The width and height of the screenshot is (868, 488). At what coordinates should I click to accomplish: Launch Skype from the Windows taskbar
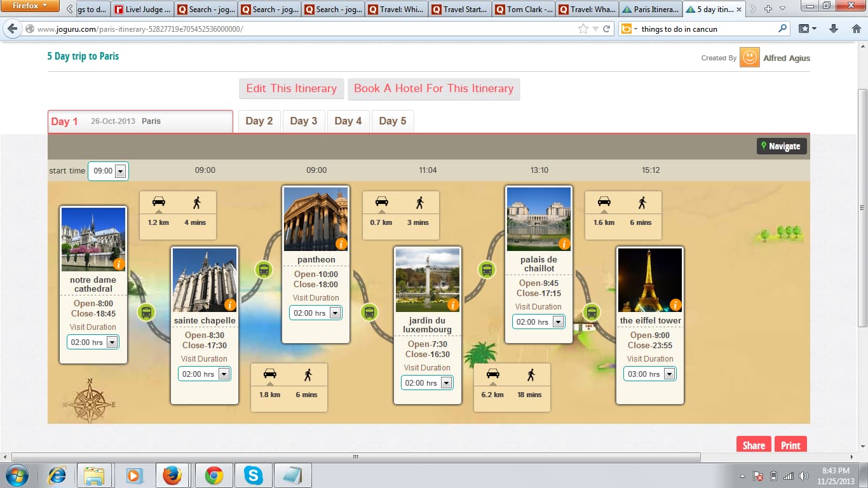[253, 475]
